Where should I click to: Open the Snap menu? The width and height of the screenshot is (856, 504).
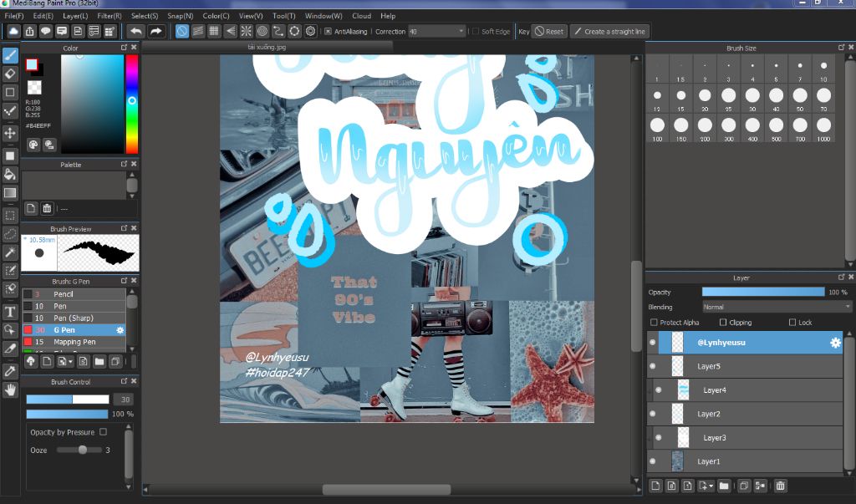181,16
